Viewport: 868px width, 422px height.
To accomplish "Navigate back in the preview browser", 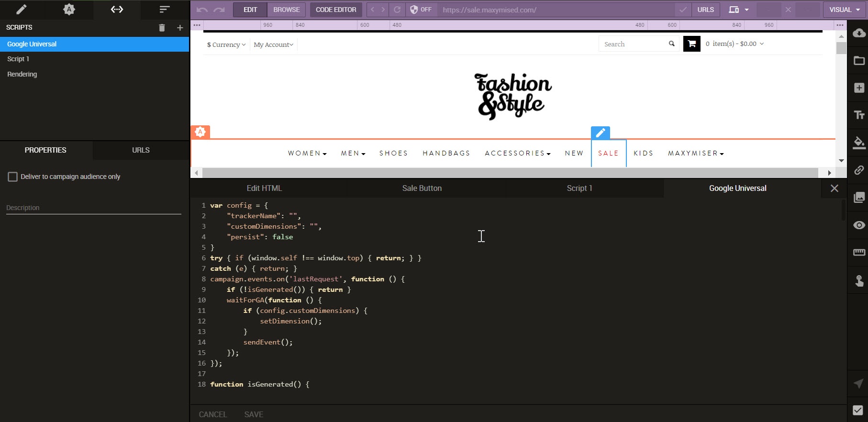I will (372, 10).
